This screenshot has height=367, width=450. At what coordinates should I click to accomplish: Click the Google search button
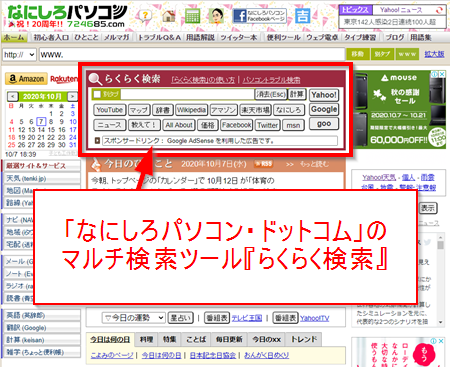tap(324, 109)
